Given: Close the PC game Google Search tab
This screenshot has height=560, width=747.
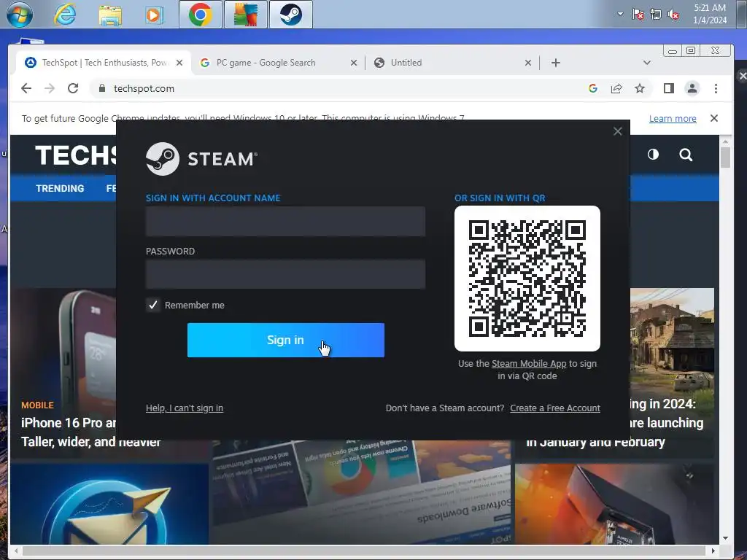Looking at the screenshot, I should click(x=354, y=63).
